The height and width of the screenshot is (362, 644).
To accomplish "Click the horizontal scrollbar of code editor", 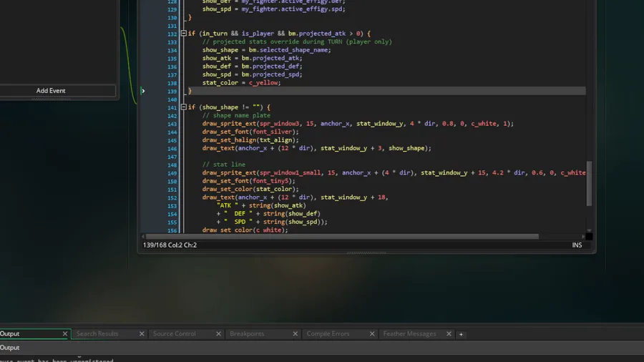I will click(x=342, y=236).
